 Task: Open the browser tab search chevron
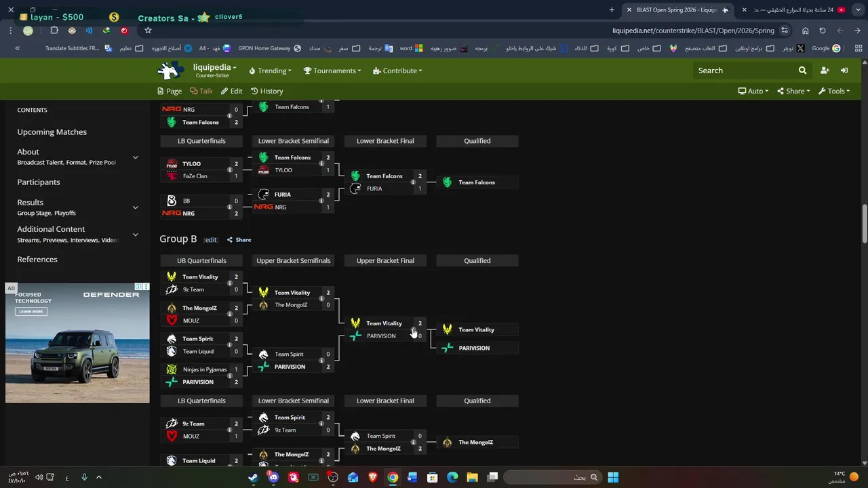point(857,9)
